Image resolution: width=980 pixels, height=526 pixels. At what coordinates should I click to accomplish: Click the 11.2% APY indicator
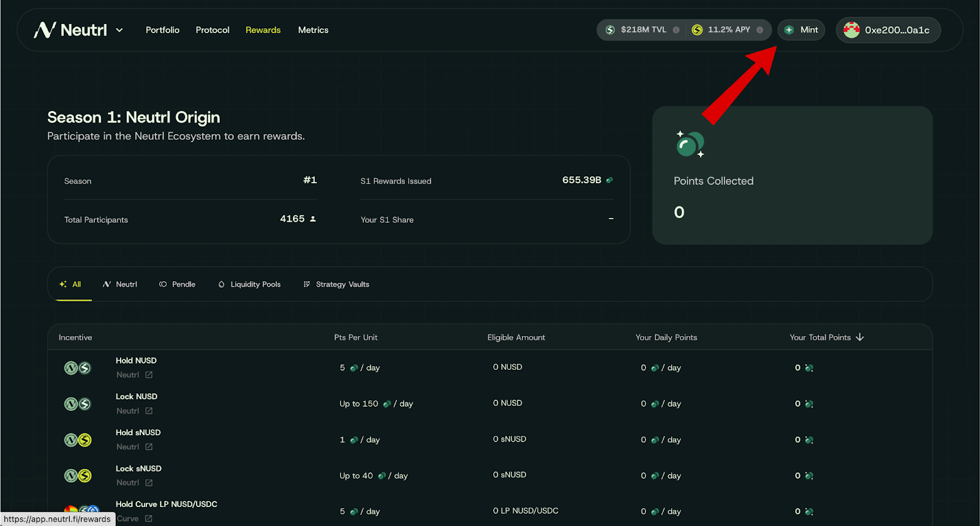pos(729,29)
